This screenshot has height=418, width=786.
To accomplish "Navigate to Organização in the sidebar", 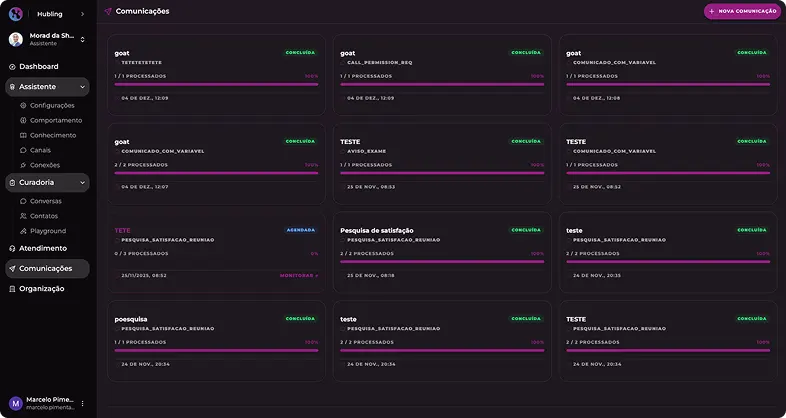I will point(41,289).
